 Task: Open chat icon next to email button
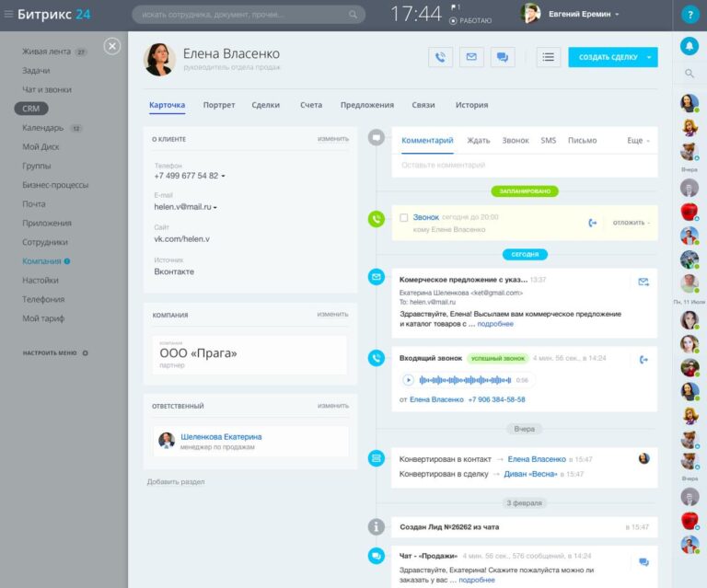tap(503, 57)
